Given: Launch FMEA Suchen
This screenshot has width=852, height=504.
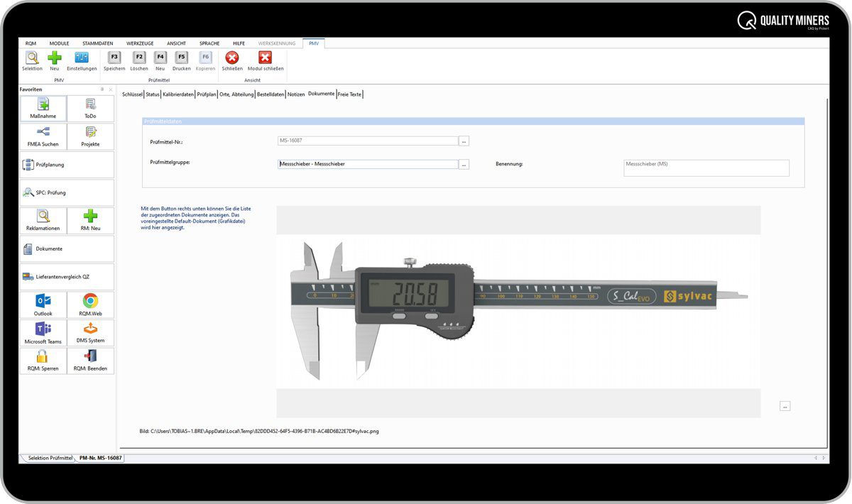Looking at the screenshot, I should pos(43,136).
